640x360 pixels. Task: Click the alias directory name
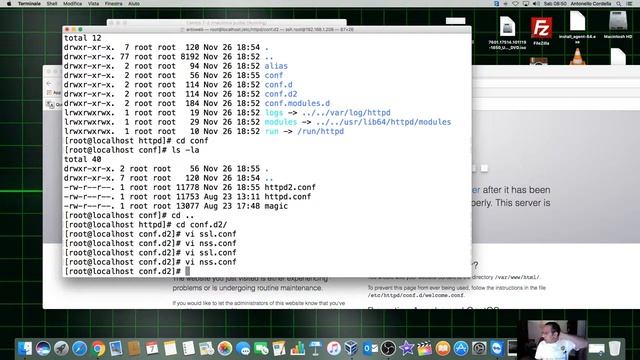tap(276, 66)
